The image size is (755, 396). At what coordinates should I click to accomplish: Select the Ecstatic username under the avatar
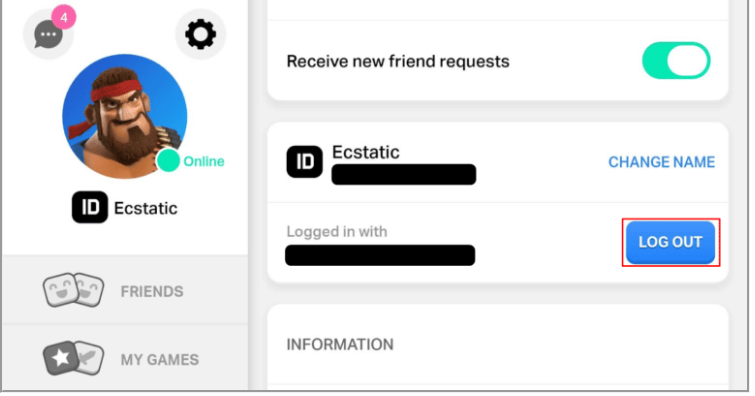tap(146, 209)
